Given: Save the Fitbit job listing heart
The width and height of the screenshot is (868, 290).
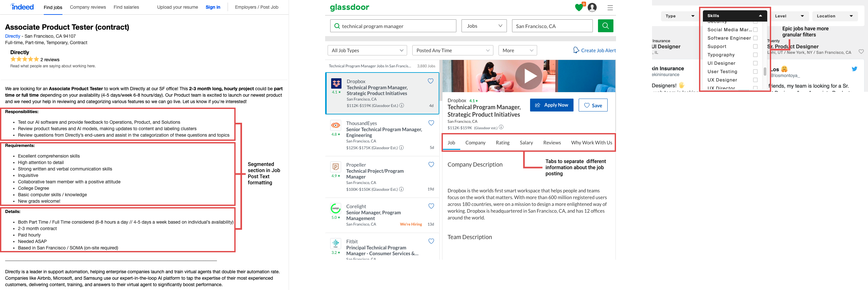Looking at the screenshot, I should click(431, 241).
